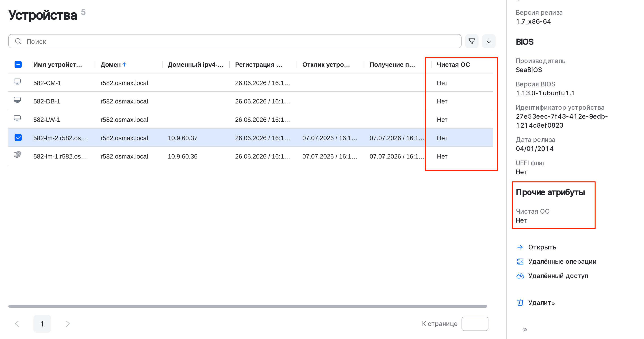The width and height of the screenshot is (644, 339).
Task: Click the Имя устройства column header
Action: [58, 64]
